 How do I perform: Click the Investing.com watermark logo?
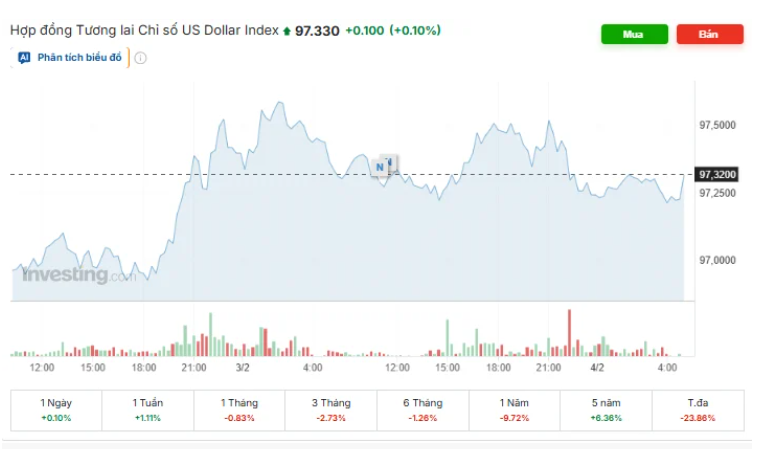[x=77, y=275]
